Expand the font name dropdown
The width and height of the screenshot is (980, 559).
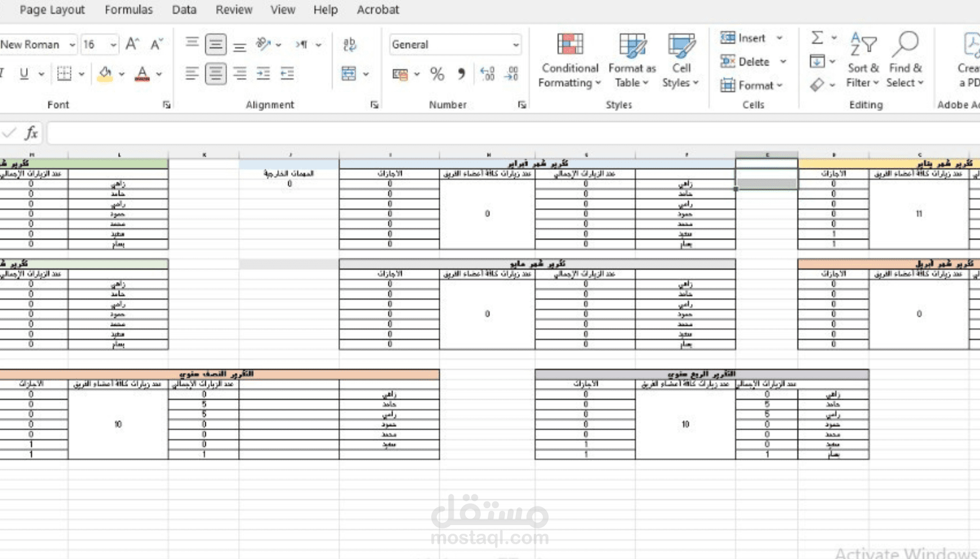pyautogui.click(x=72, y=44)
